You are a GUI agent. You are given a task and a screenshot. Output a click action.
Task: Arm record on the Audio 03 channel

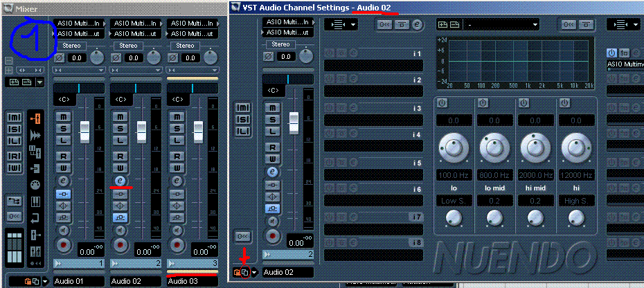pos(177,245)
